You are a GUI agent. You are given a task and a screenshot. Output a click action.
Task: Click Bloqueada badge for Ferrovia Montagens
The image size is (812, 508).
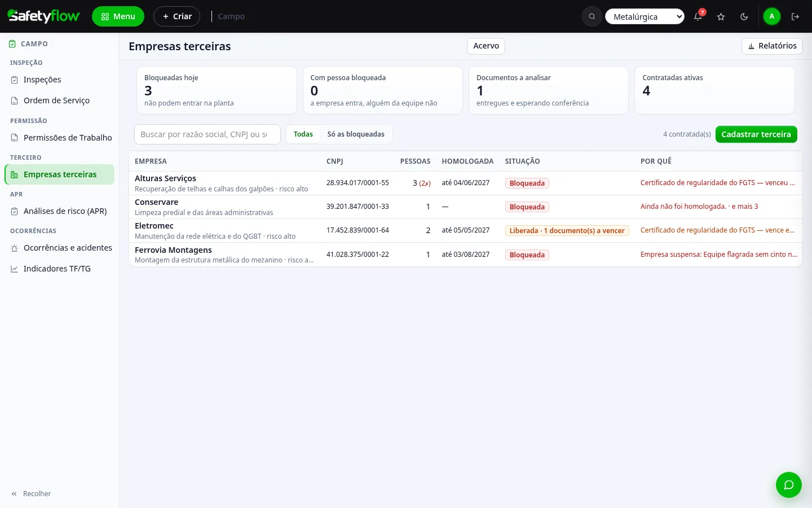(x=527, y=255)
